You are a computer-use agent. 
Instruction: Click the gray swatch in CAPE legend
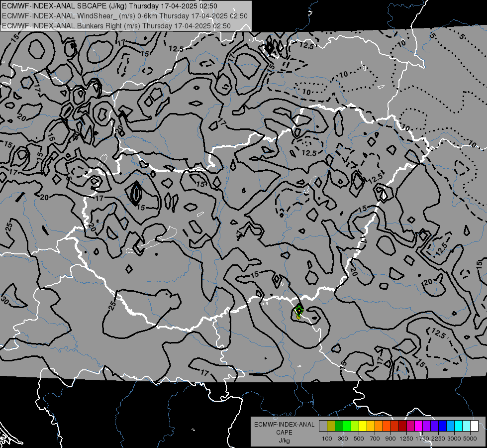[323, 426]
